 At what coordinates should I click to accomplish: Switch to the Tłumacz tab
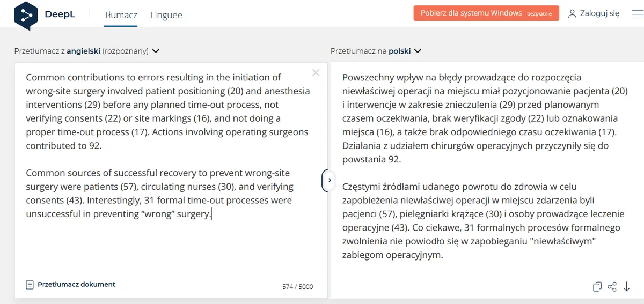point(120,14)
